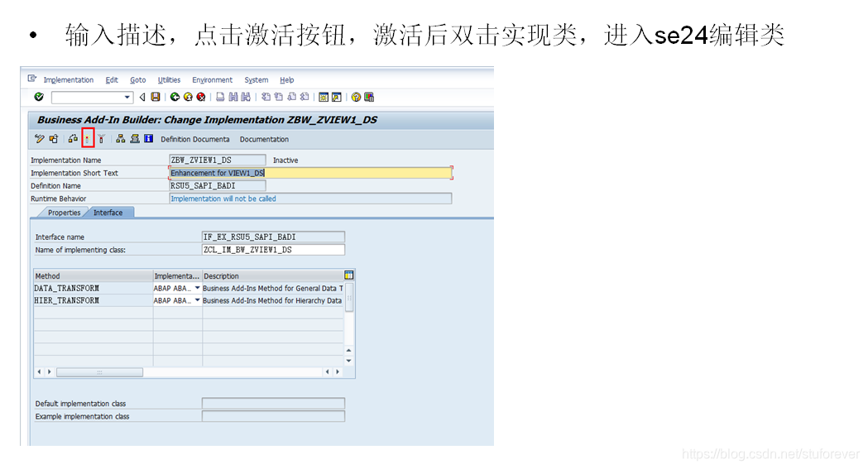Viewport: 868px width, 469px height.
Task: Open DATA_TRANSFORM implementation type dropdown
Action: [x=197, y=288]
